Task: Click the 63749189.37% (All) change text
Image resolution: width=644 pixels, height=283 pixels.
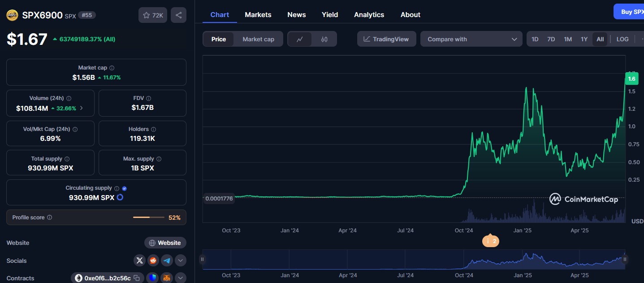Action: (87, 39)
